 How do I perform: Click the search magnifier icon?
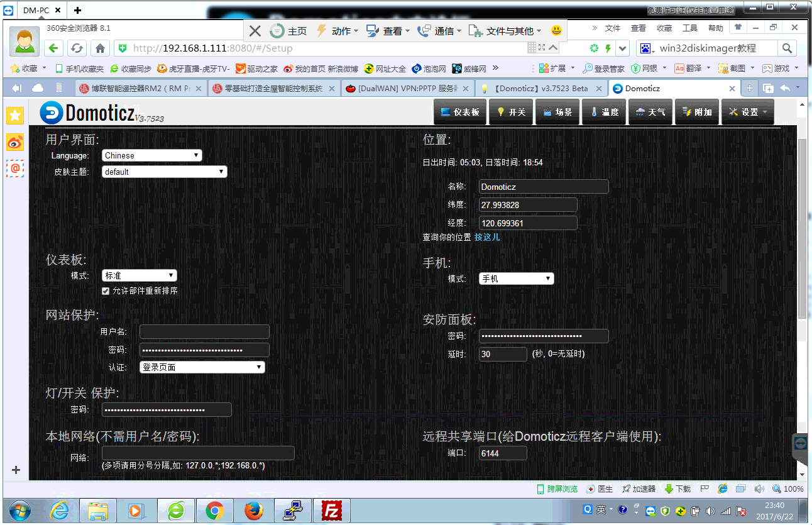(786, 48)
